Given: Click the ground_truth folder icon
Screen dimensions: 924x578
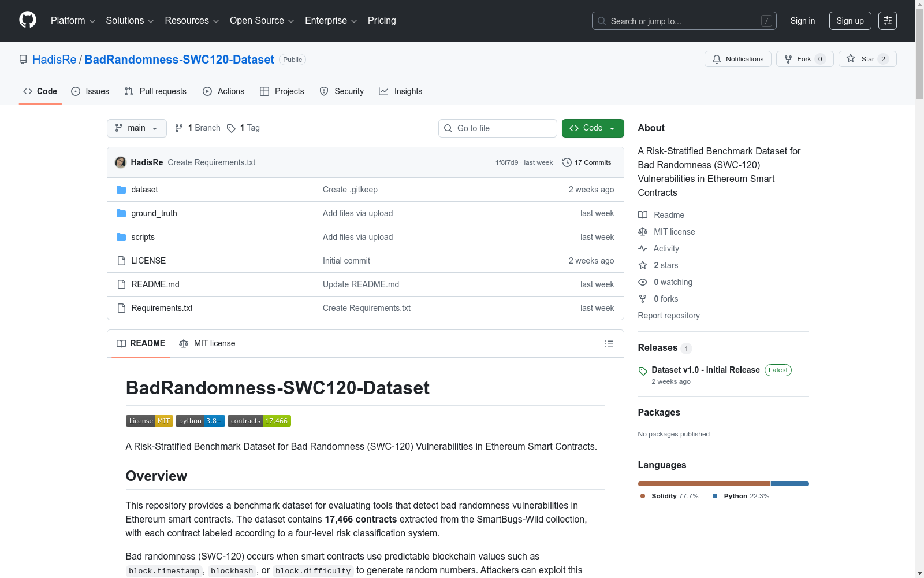Looking at the screenshot, I should pos(121,213).
